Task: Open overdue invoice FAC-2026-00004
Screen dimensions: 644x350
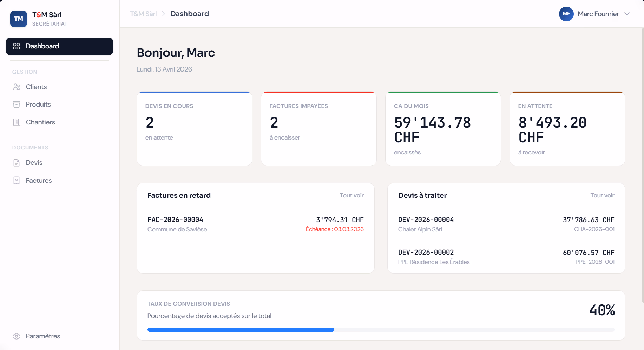Action: [256, 224]
